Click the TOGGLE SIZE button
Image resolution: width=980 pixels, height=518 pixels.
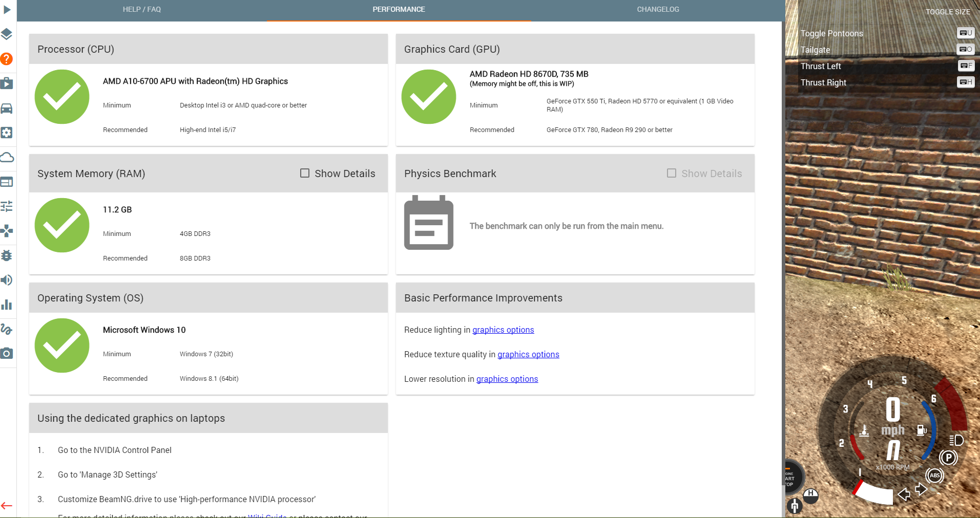pos(948,12)
